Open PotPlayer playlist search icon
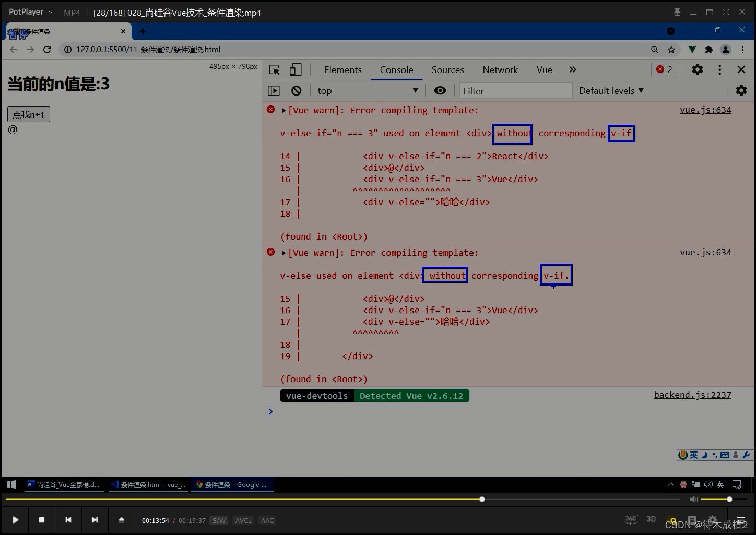This screenshot has height=535, width=756. [671, 520]
